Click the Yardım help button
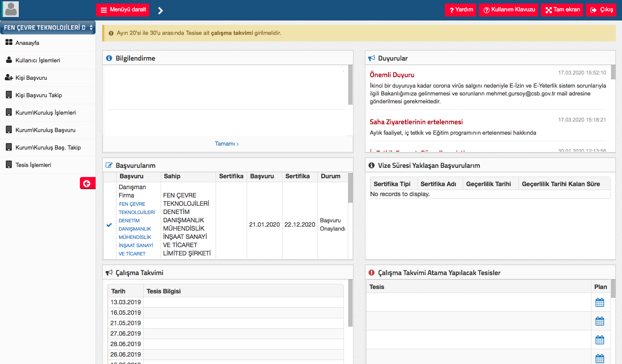Screen dimensions: 622x364 (x=460, y=10)
